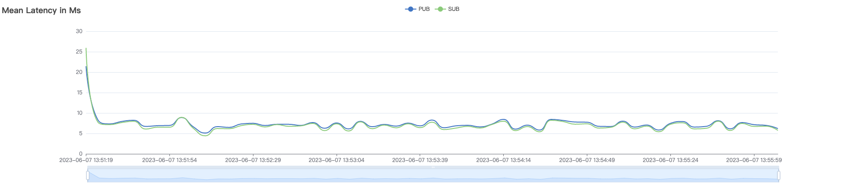
Task: Click the center grip atop the zoom slider
Action: click(433, 167)
